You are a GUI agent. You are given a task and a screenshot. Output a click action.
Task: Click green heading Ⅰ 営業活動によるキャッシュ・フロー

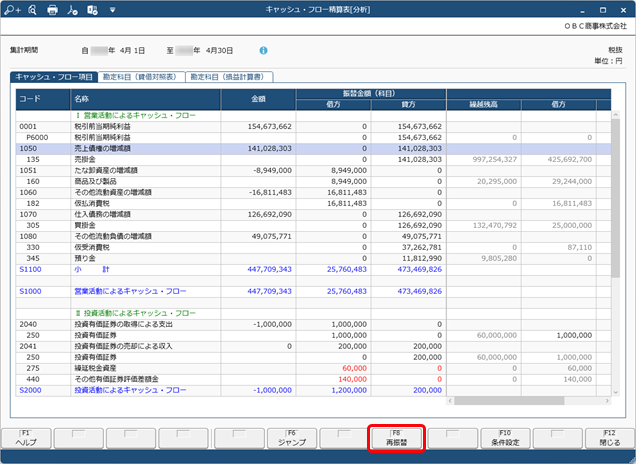click(x=135, y=116)
